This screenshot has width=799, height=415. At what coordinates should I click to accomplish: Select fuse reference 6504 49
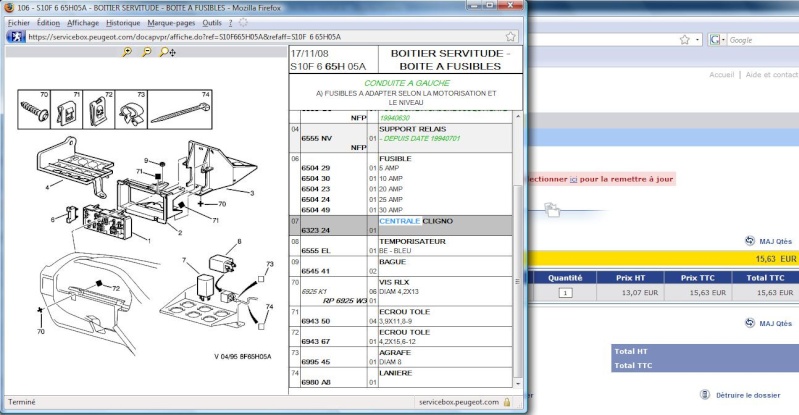(x=315, y=210)
